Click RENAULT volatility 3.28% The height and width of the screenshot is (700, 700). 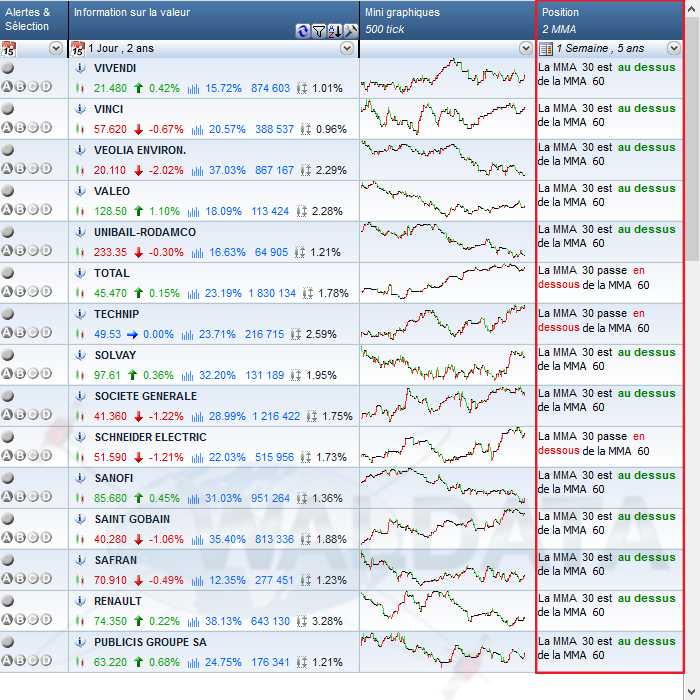[x=327, y=621]
